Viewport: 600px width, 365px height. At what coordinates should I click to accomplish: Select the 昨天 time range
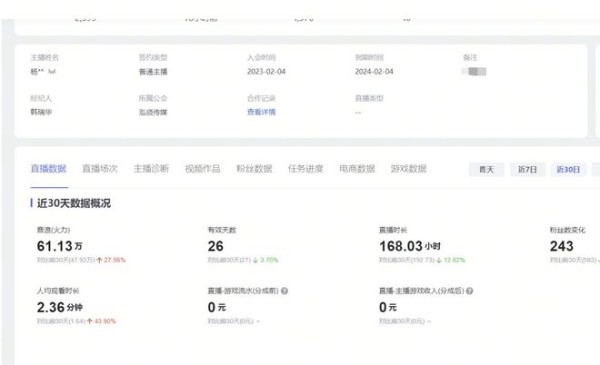coord(487,169)
